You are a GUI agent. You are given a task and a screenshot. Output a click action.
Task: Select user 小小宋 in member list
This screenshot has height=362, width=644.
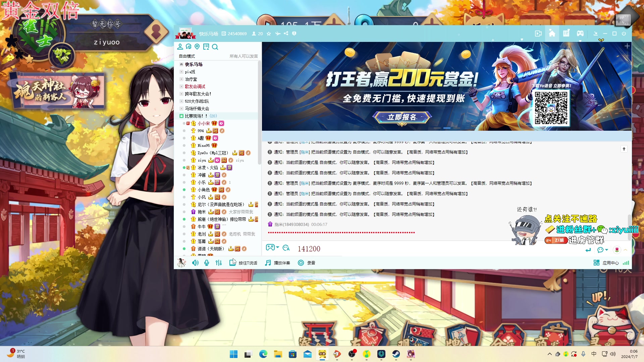point(204,123)
